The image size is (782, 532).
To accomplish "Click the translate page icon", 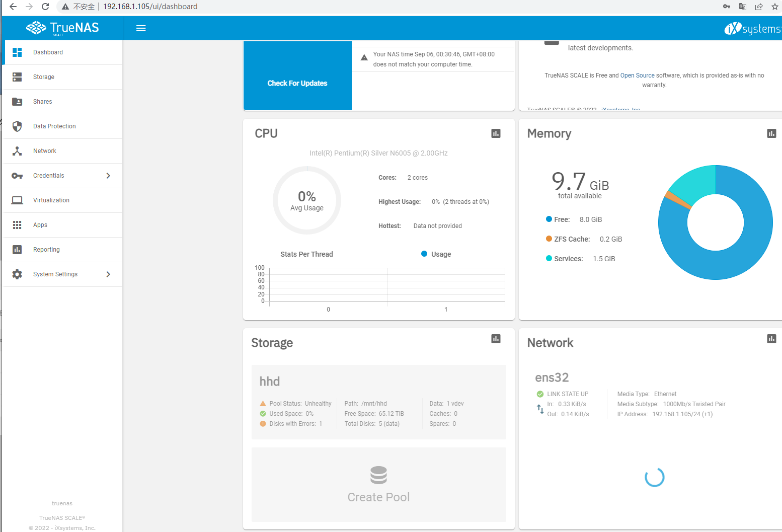I will [x=743, y=7].
